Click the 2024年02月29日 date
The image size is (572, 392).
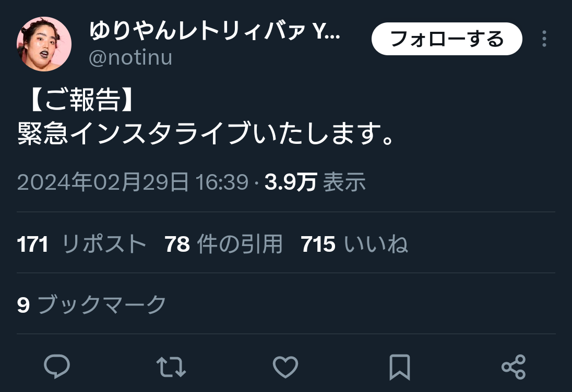(x=103, y=182)
